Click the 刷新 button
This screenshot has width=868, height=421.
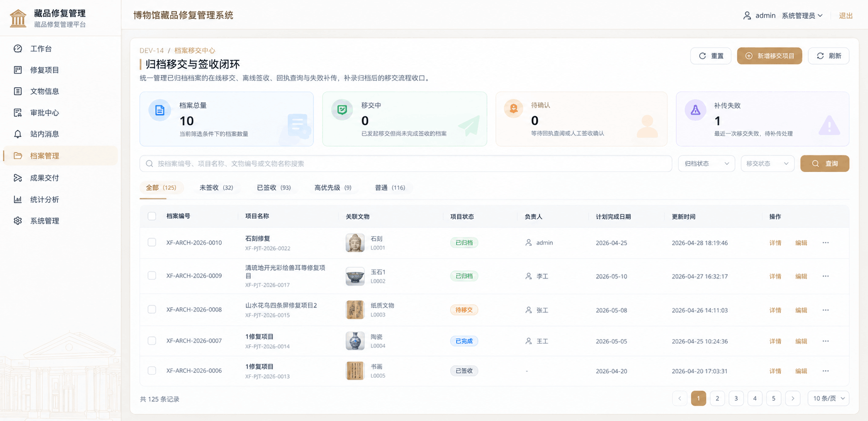828,56
